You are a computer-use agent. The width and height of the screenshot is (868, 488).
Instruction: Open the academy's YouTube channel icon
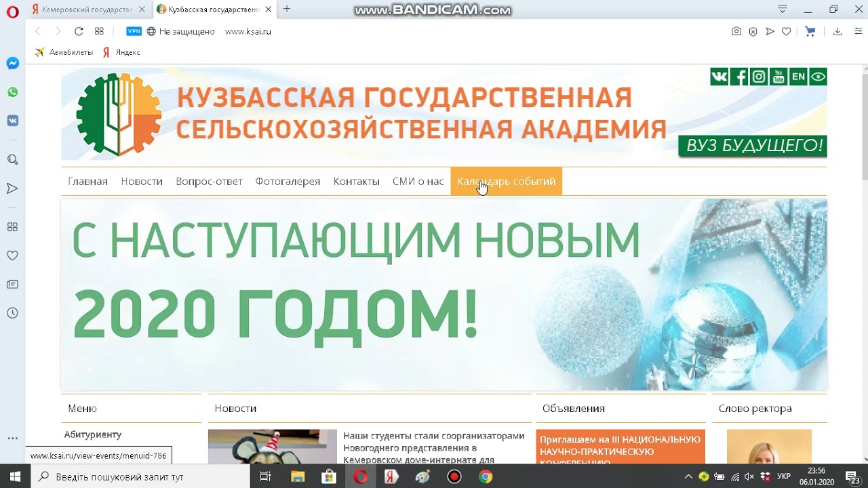pos(778,77)
